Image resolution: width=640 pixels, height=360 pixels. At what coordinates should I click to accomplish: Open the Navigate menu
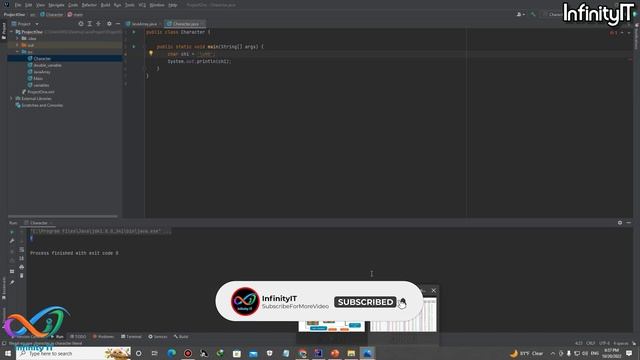56,5
